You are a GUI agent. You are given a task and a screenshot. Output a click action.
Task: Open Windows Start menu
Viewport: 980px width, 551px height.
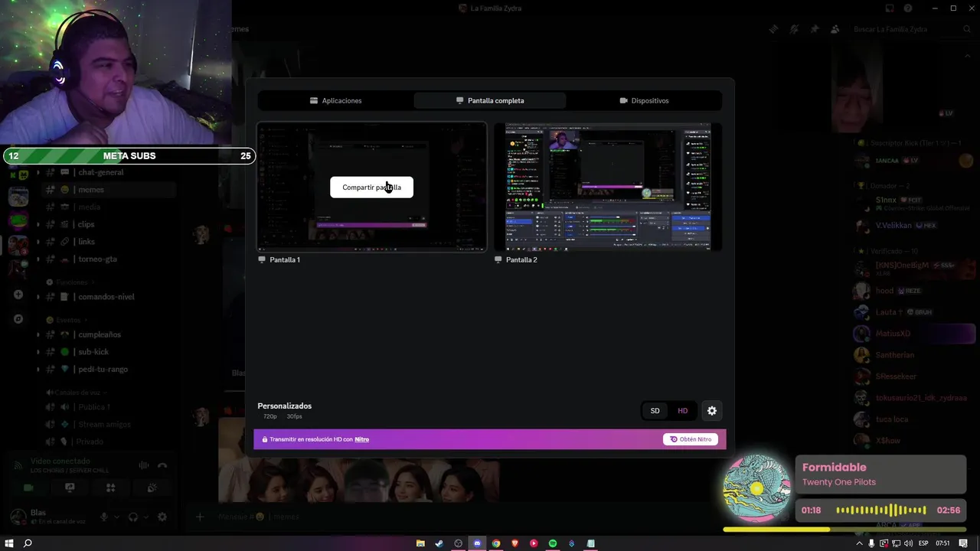coord(9,543)
